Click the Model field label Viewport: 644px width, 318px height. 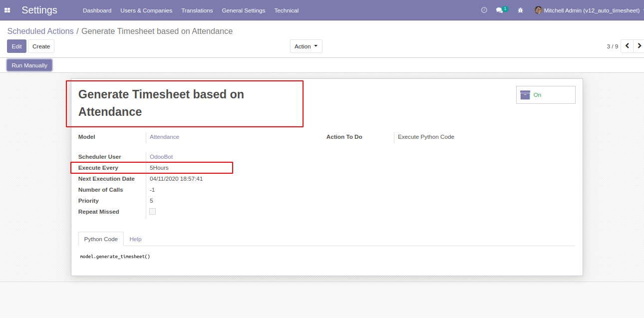click(x=87, y=137)
